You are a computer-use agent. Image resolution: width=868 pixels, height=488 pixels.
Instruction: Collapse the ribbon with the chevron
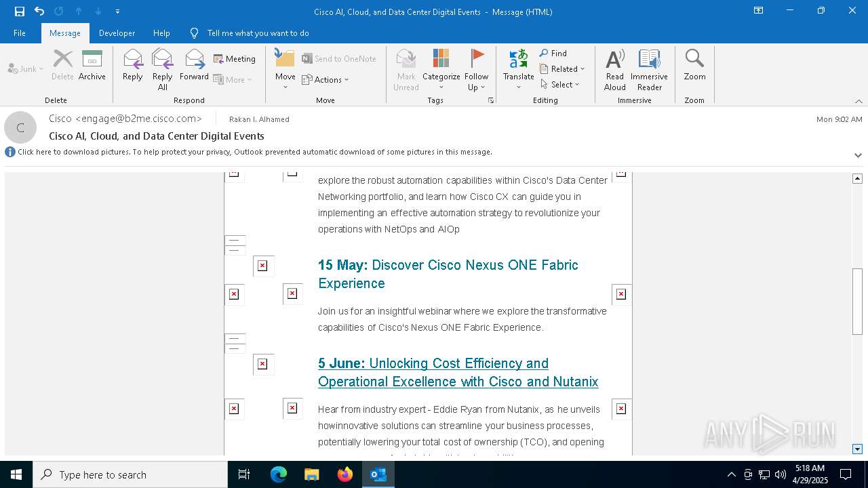(859, 101)
